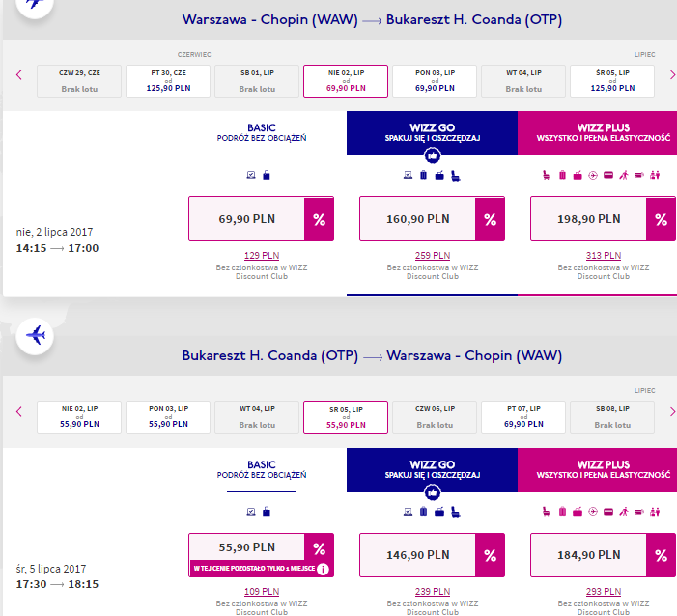
Task: Click the outbound next-dates arrow
Action: click(x=672, y=75)
